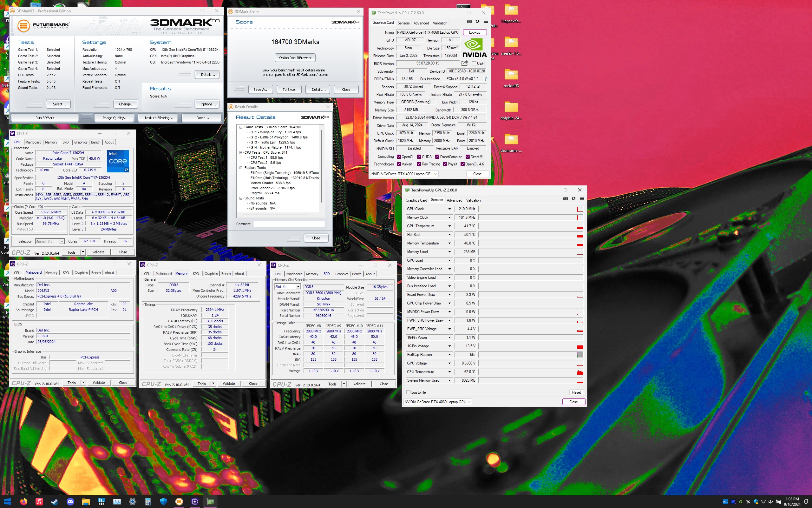The height and width of the screenshot is (508, 812).
Task: Switch to Sensors tab in GPU-Z Graphics Card window
Action: 403,23
